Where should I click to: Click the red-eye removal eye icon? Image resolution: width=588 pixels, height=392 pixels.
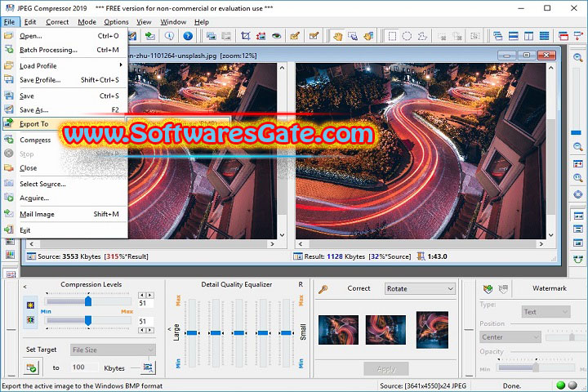276,36
